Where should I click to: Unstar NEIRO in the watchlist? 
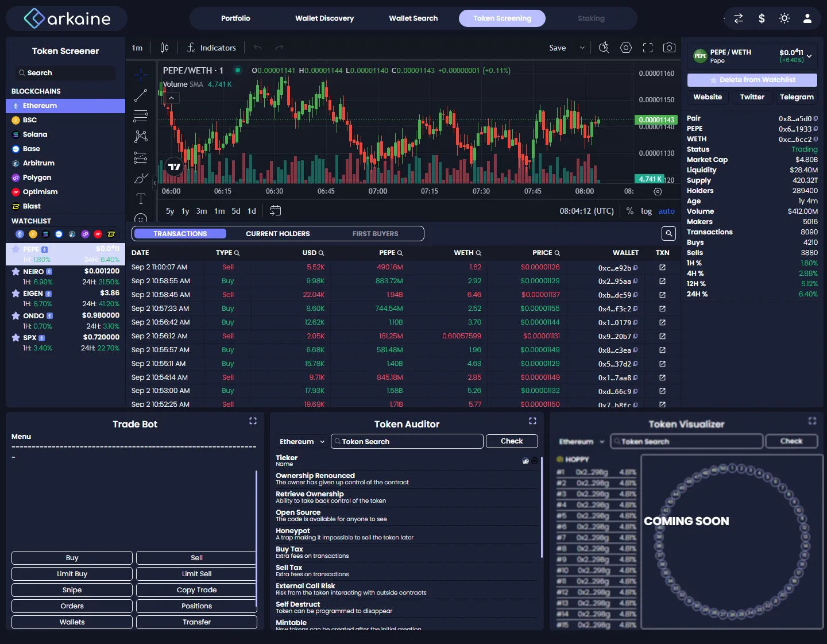tap(16, 272)
